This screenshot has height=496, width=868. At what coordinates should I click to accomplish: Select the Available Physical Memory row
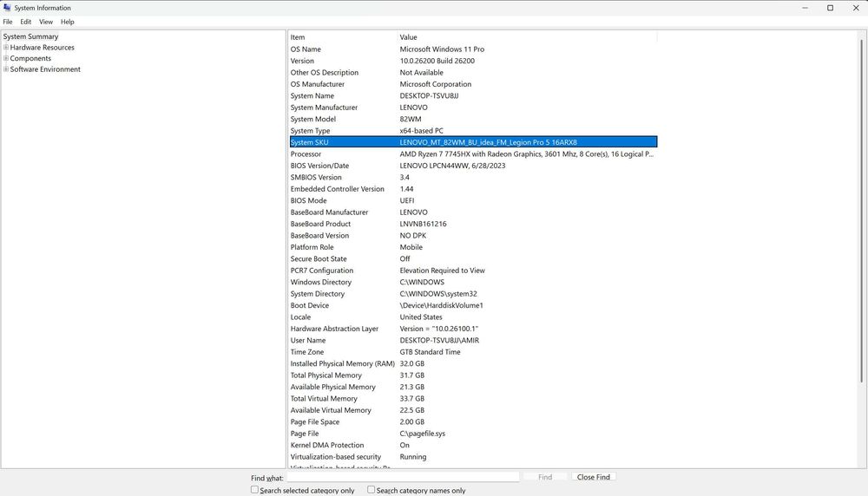(x=473, y=387)
